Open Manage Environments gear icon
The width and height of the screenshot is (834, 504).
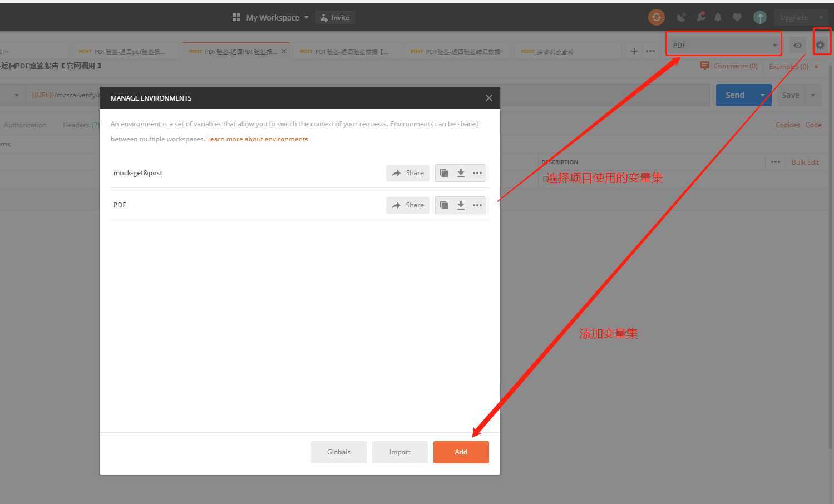(x=820, y=45)
